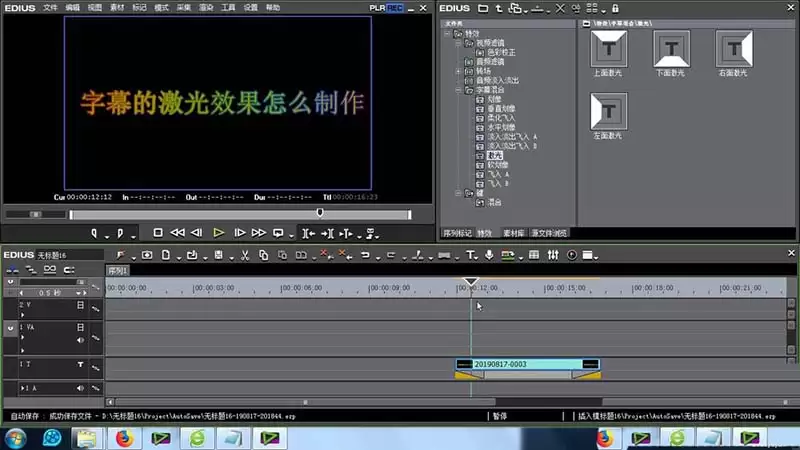Open the audio mixer icon
The height and width of the screenshot is (450, 800).
(x=553, y=255)
